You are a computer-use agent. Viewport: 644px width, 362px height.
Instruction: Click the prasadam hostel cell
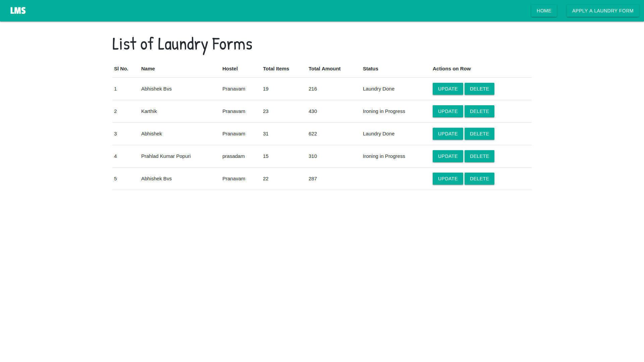pyautogui.click(x=233, y=156)
